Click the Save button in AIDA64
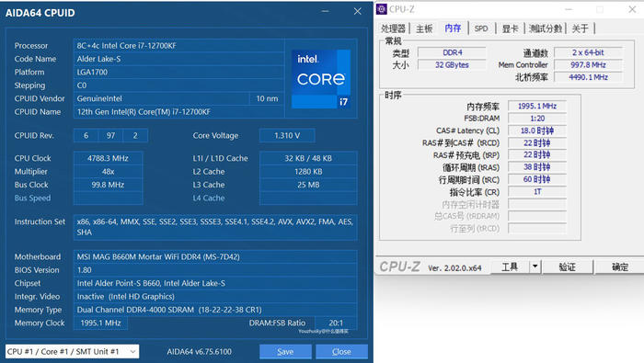 [x=285, y=352]
